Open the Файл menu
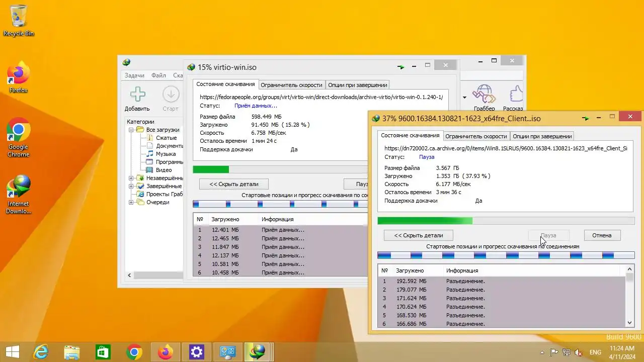Viewport: 644px width, 362px height. 158,75
